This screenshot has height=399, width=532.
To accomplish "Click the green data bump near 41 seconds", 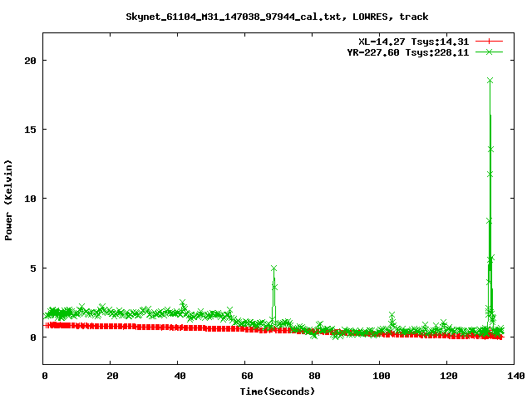I will tap(183, 304).
